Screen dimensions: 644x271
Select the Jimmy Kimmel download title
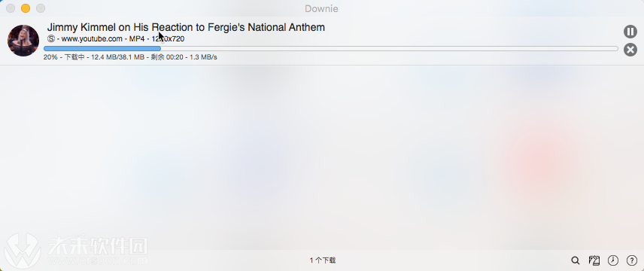pos(186,27)
